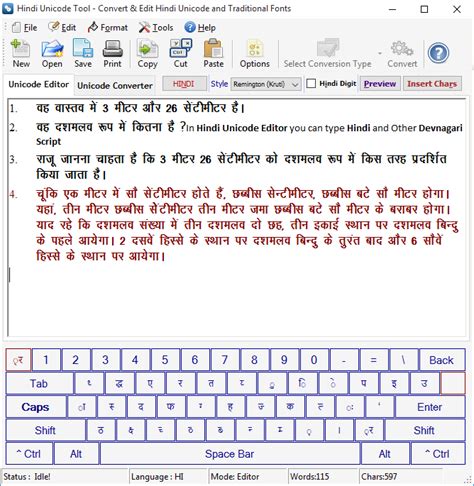
Task: Enable the Hindi Digit checkbox
Action: tap(311, 83)
